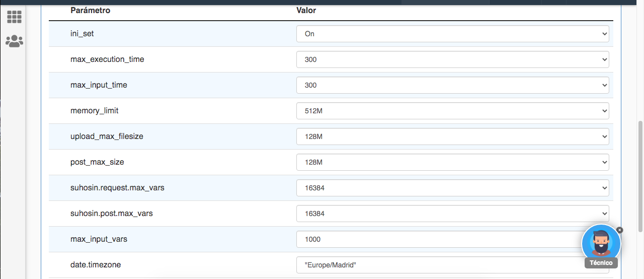Screen dimensions: 644x279
Task: Click the date.timezone parameter label
Action: 96,265
